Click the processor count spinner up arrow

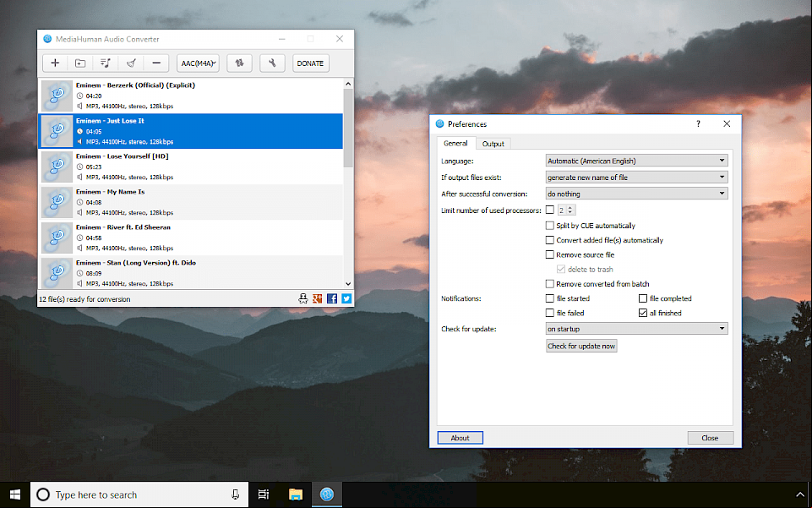(x=570, y=208)
